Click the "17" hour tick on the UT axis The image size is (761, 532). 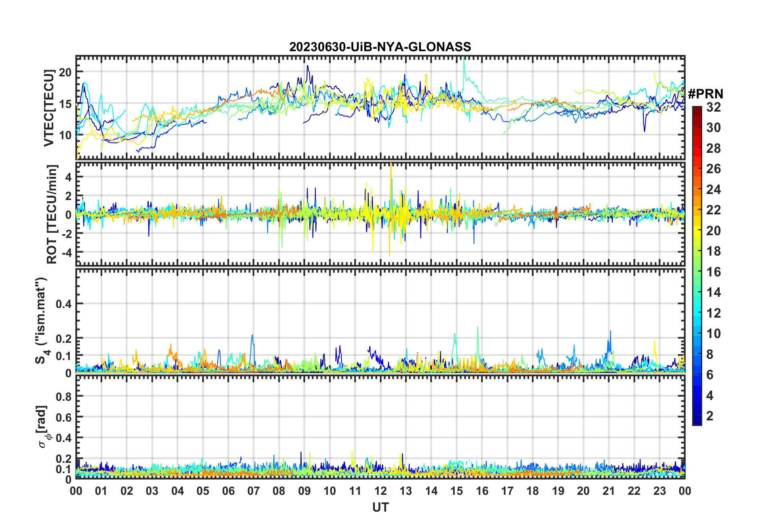[x=507, y=491]
